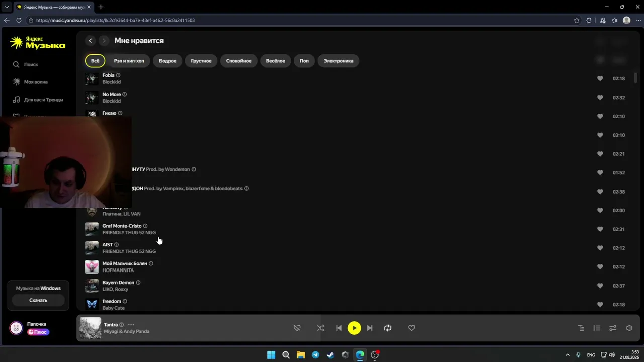
Task: Skip to the previous track
Action: pos(339,328)
